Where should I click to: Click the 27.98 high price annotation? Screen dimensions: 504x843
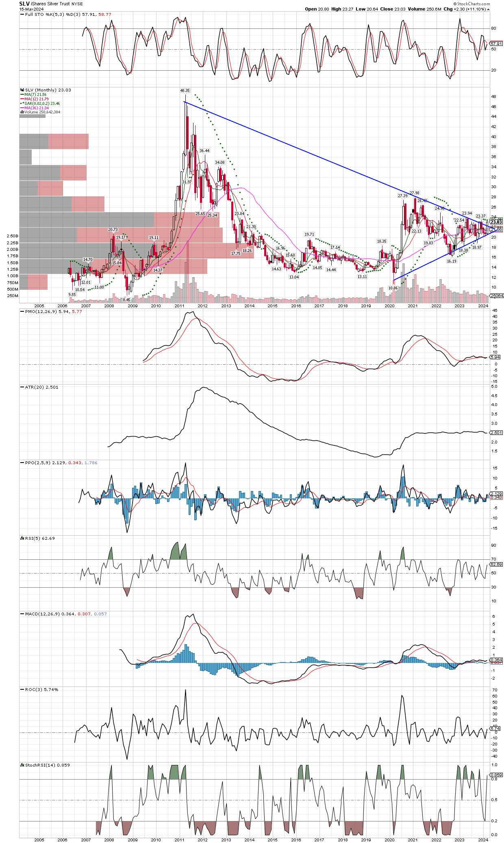pyautogui.click(x=414, y=193)
